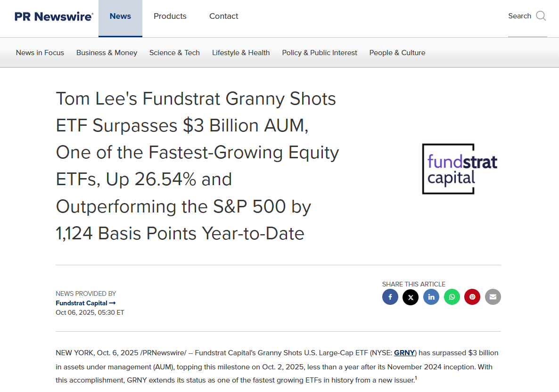The width and height of the screenshot is (559, 392).
Task: Share article by email icon
Action: pyautogui.click(x=493, y=297)
